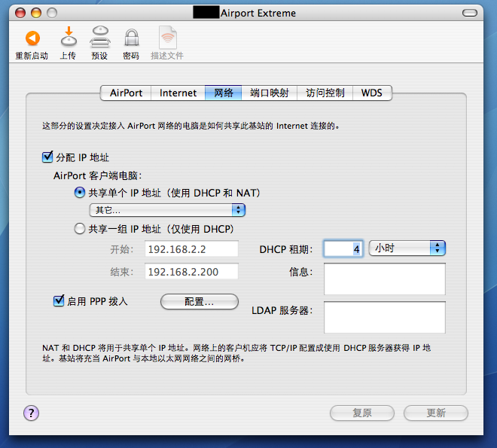
Task: Click the 开始 field showing 192.168.2.2
Action: pos(191,248)
